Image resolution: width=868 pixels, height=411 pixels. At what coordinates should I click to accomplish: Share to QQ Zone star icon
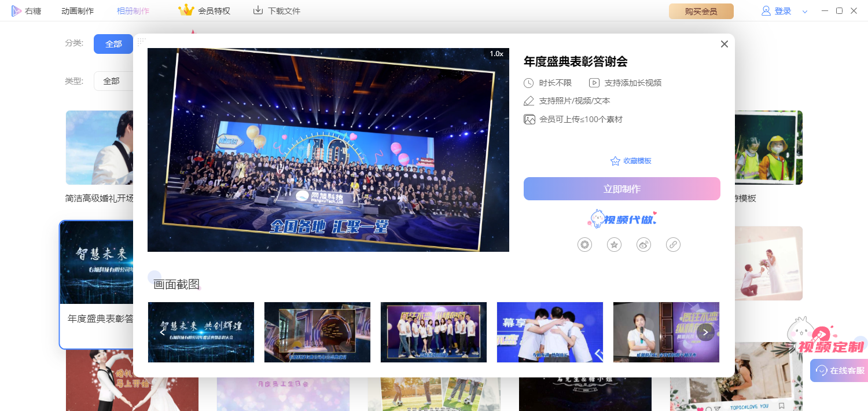coord(614,244)
